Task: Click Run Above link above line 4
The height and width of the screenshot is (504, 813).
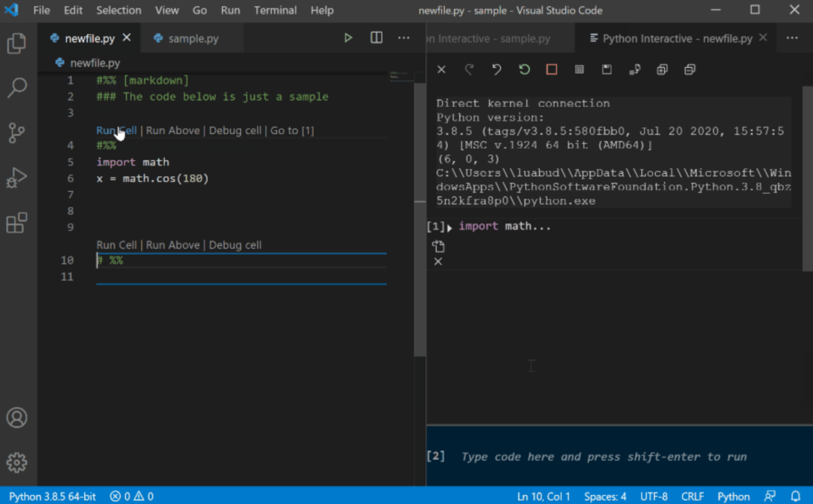Action: 172,130
